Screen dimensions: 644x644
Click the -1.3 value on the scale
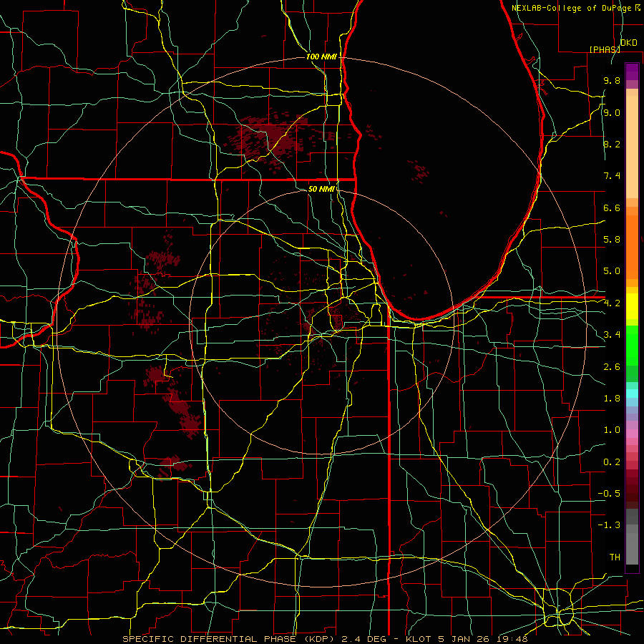[x=609, y=525]
